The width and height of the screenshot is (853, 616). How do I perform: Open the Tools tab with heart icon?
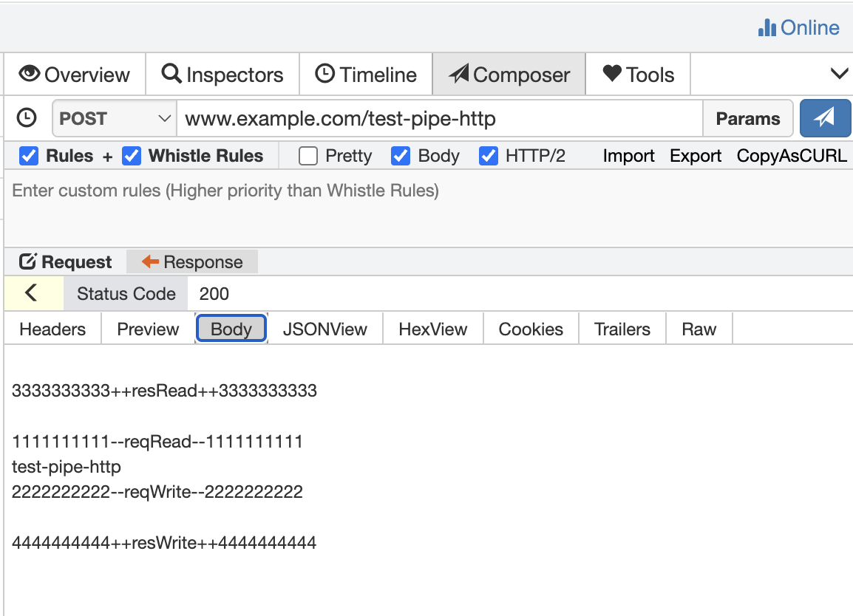tap(638, 75)
